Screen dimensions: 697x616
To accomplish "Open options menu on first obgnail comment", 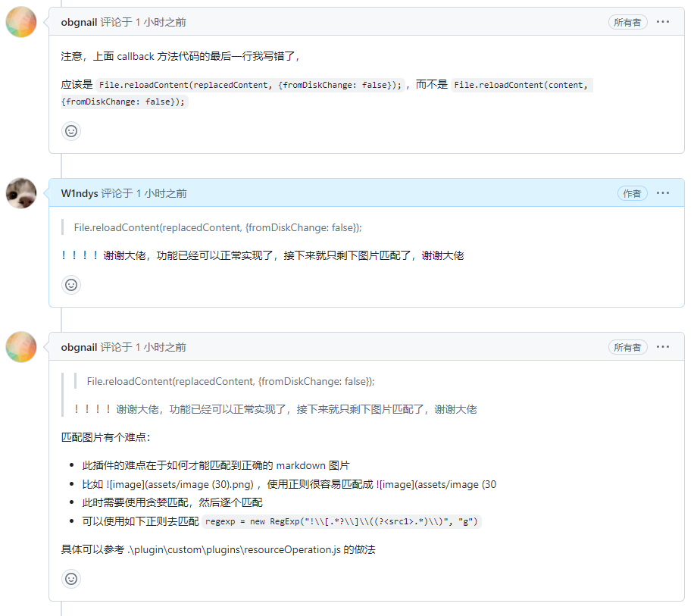I will coord(663,22).
